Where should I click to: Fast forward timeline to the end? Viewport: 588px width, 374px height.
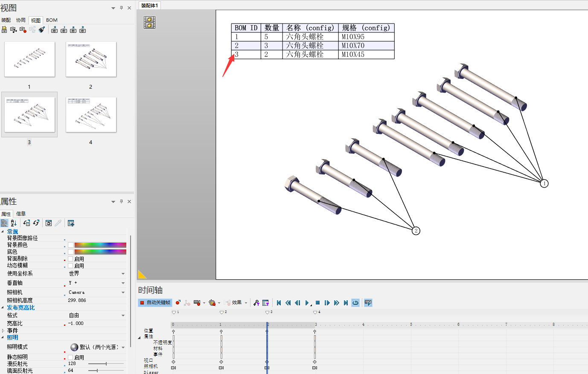(346, 303)
